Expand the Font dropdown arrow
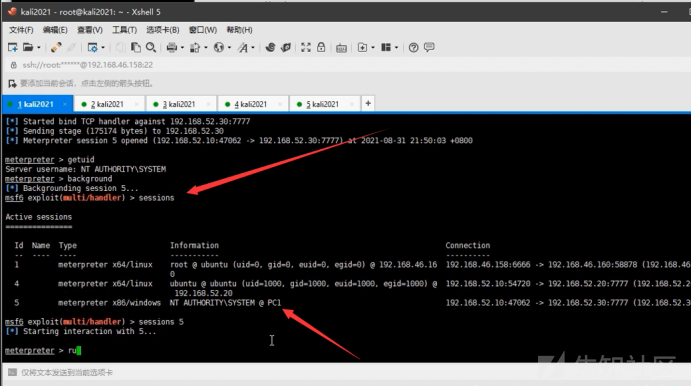 click(253, 48)
